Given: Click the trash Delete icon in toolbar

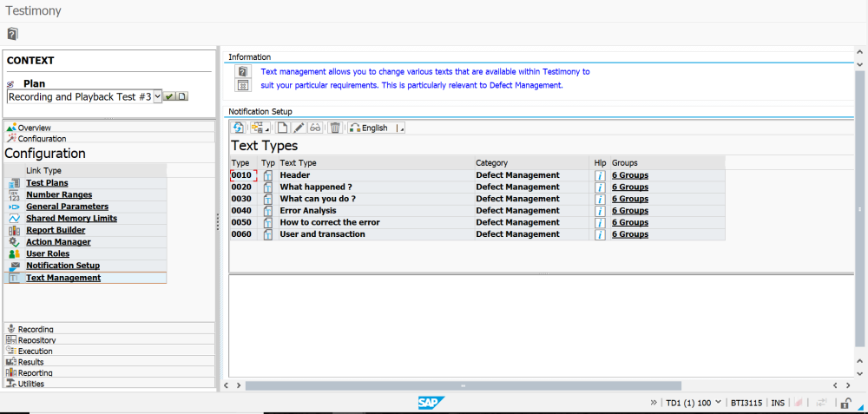Looking at the screenshot, I should [335, 128].
